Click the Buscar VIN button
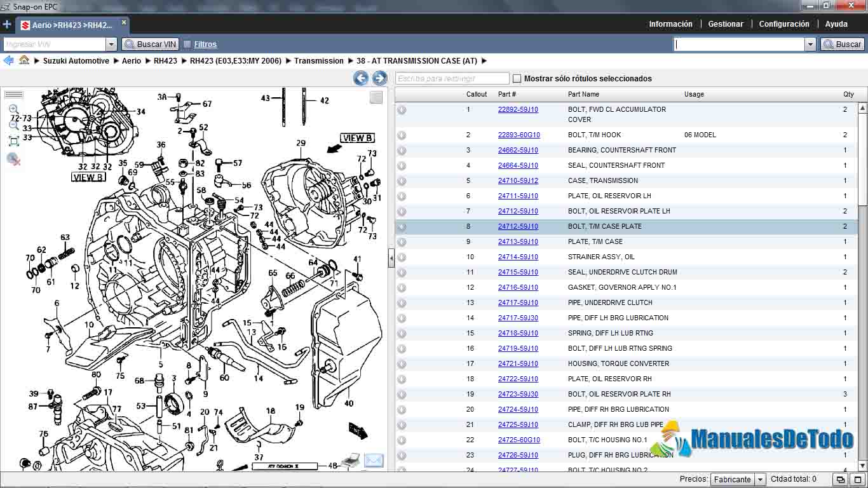Screen dimensions: 868x488 coord(150,44)
